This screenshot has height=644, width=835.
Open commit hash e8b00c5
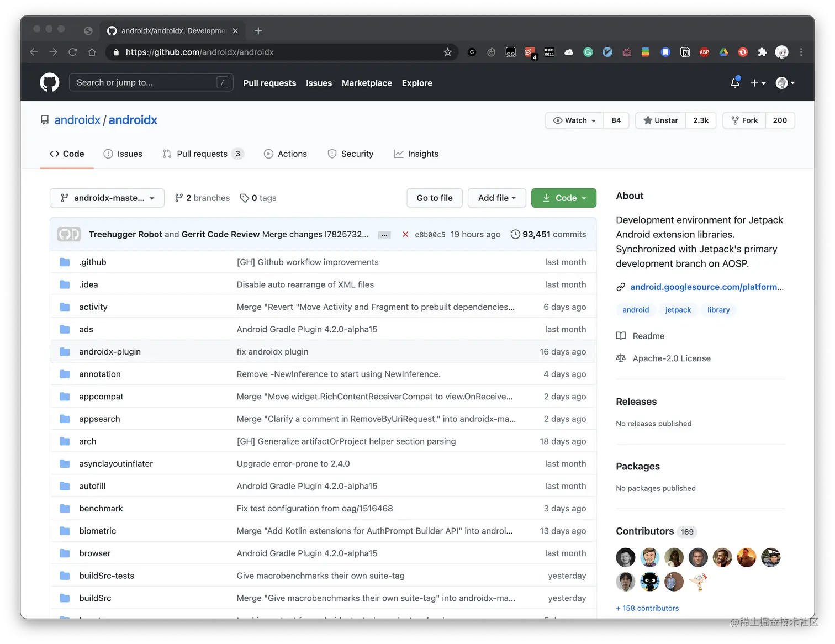tap(430, 235)
